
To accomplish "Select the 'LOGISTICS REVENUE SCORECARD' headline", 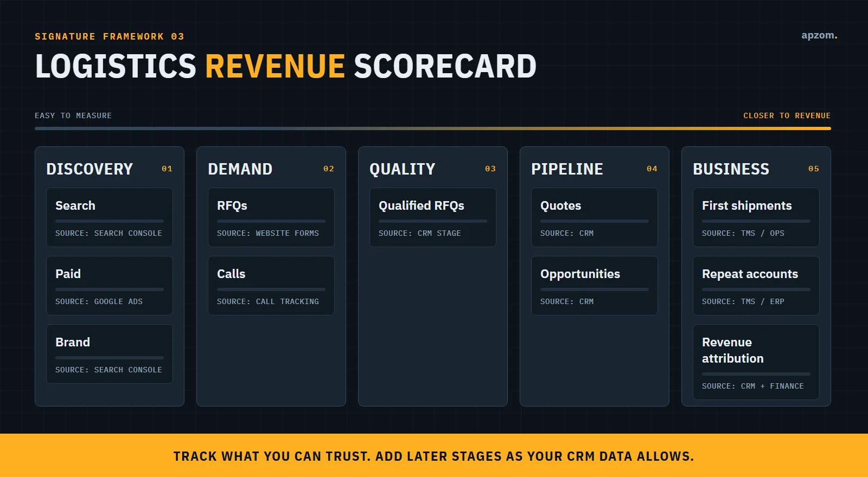I will pos(286,66).
